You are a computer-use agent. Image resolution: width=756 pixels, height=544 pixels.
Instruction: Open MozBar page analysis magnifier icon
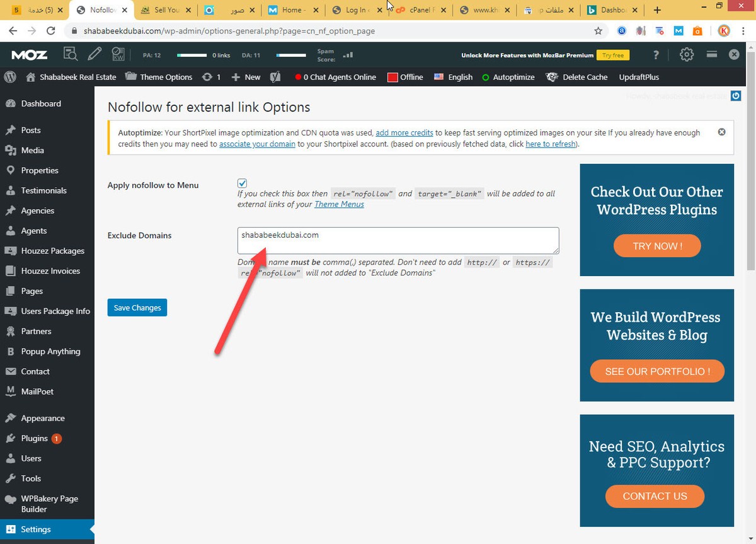click(x=71, y=55)
